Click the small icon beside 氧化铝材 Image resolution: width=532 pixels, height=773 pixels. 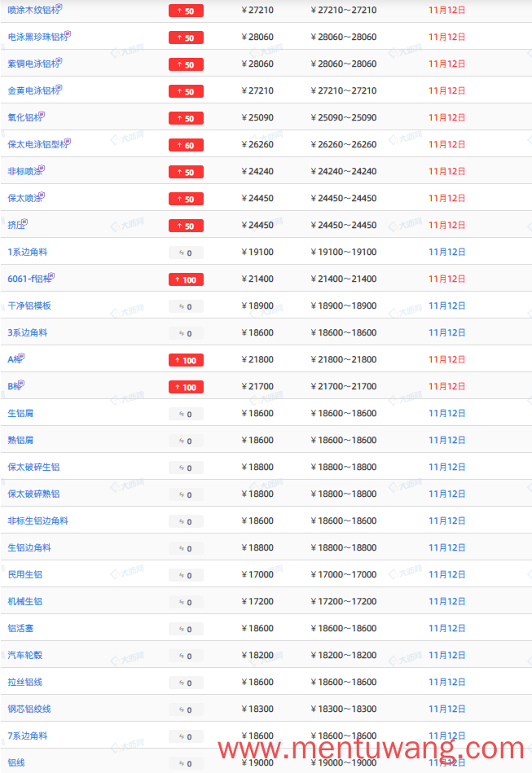pos(42,114)
